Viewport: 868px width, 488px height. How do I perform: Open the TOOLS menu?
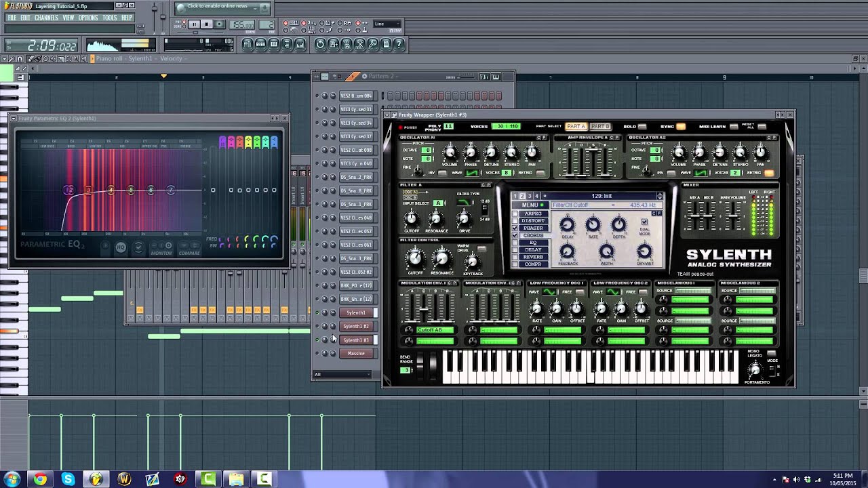tap(110, 18)
